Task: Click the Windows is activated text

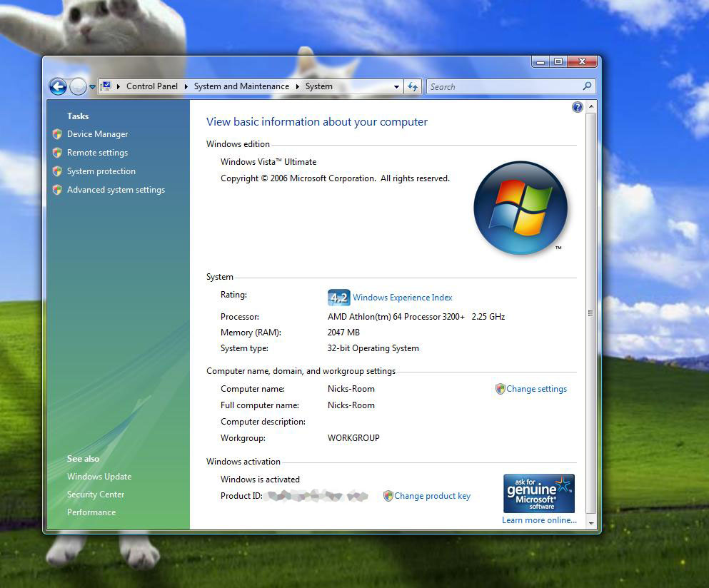Action: (260, 480)
